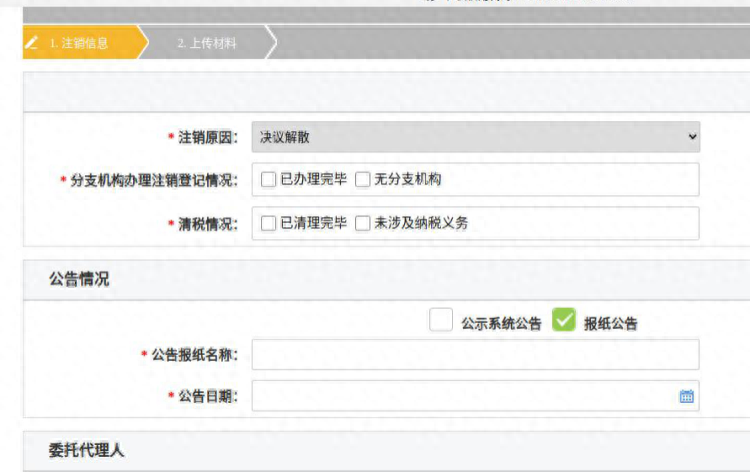Check the 公示系统公告 box
The height and width of the screenshot is (472, 750).
[x=441, y=320]
